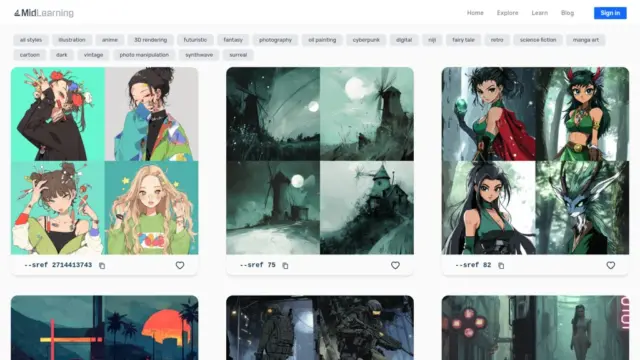Viewport: 640px width, 360px height.
Task: Filter by cyberpunk style
Action: pyautogui.click(x=366, y=40)
